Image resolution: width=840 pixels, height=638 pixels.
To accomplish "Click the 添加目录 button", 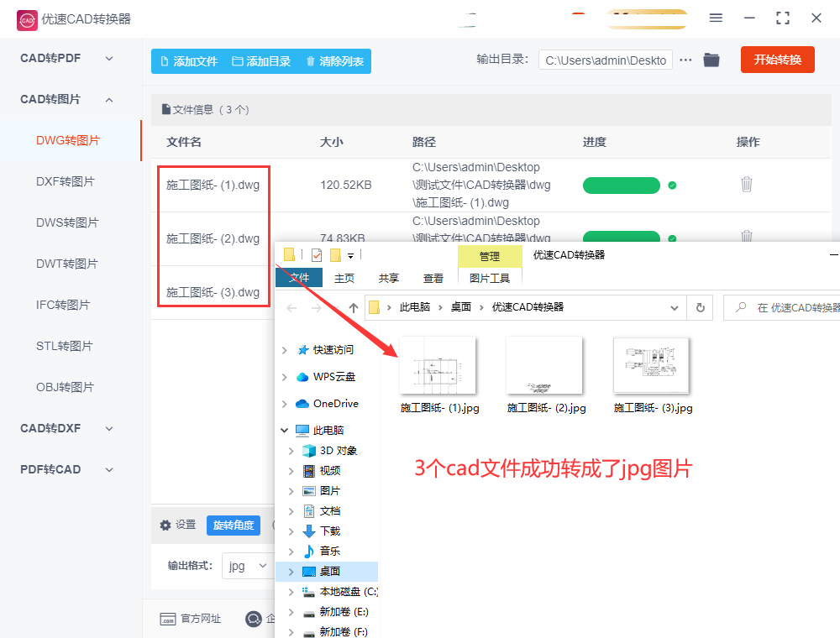I will (261, 61).
